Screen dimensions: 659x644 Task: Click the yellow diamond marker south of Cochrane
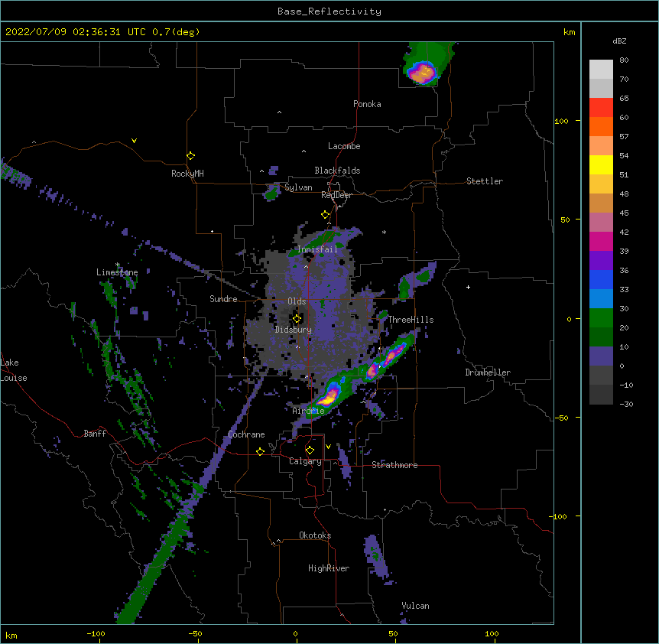(260, 451)
